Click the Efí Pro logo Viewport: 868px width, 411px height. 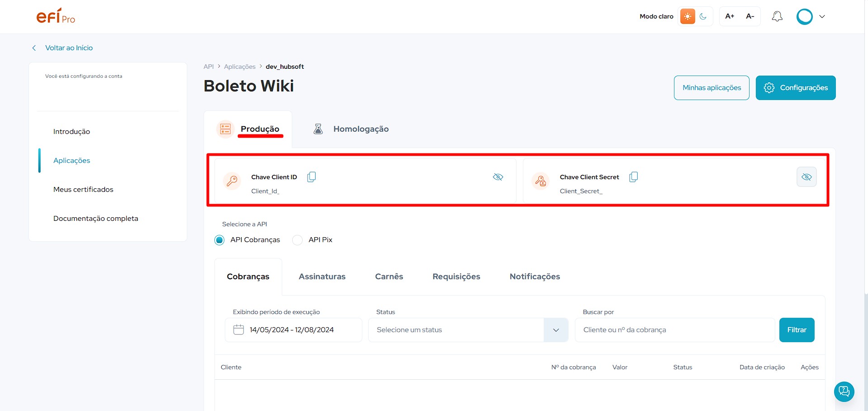click(56, 16)
